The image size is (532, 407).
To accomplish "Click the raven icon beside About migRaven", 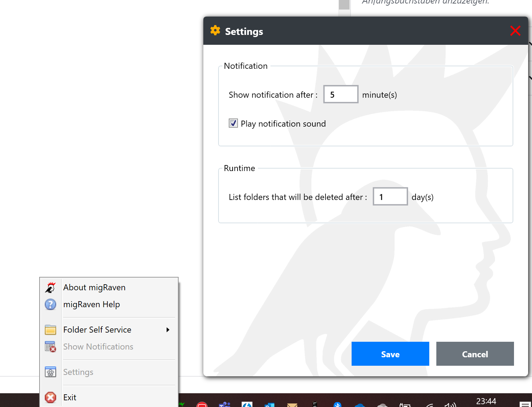I will click(50, 287).
